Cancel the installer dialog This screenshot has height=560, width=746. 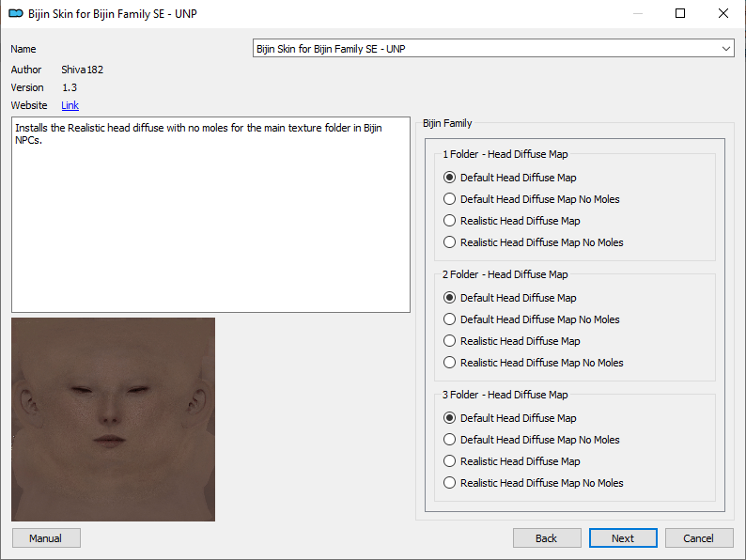pos(699,538)
